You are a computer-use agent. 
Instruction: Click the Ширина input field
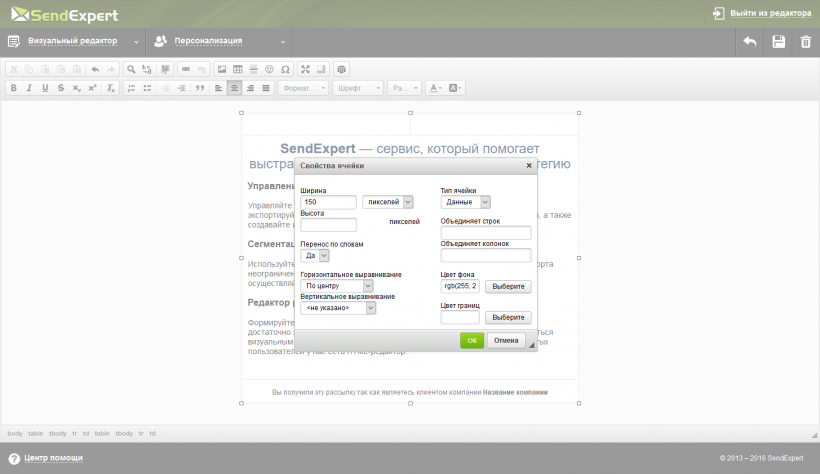pyautogui.click(x=328, y=202)
